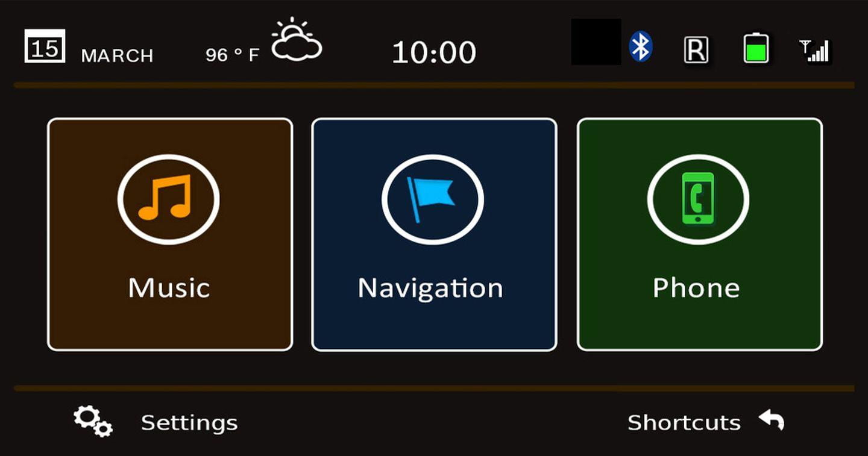The height and width of the screenshot is (456, 868).
Task: Click the black square in status bar
Action: [x=596, y=42]
